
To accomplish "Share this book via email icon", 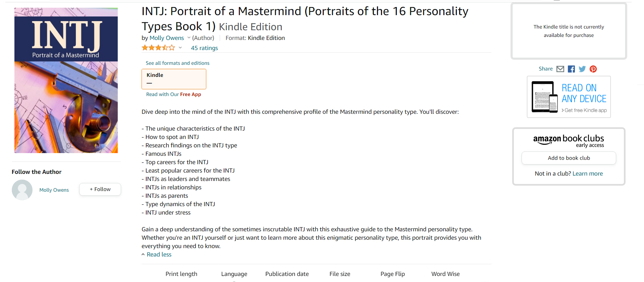I will 560,69.
